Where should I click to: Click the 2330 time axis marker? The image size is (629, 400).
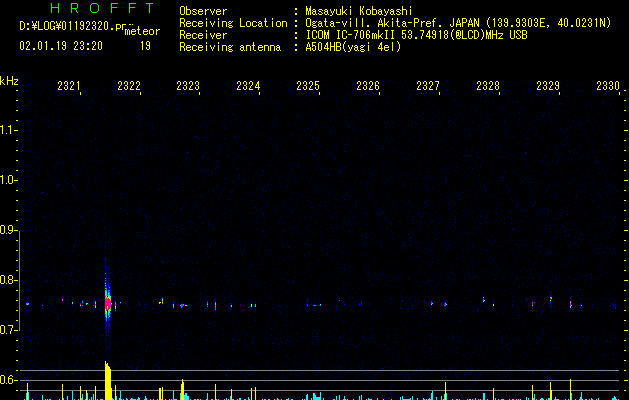click(608, 86)
